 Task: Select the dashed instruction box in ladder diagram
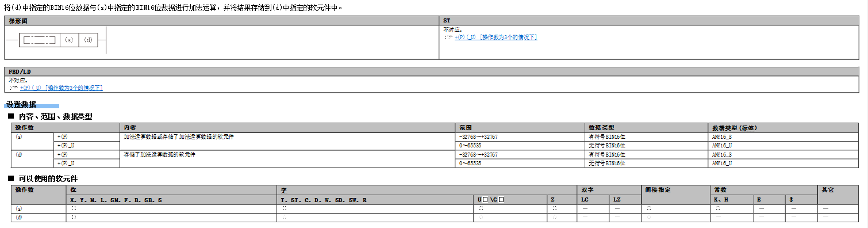point(39,40)
